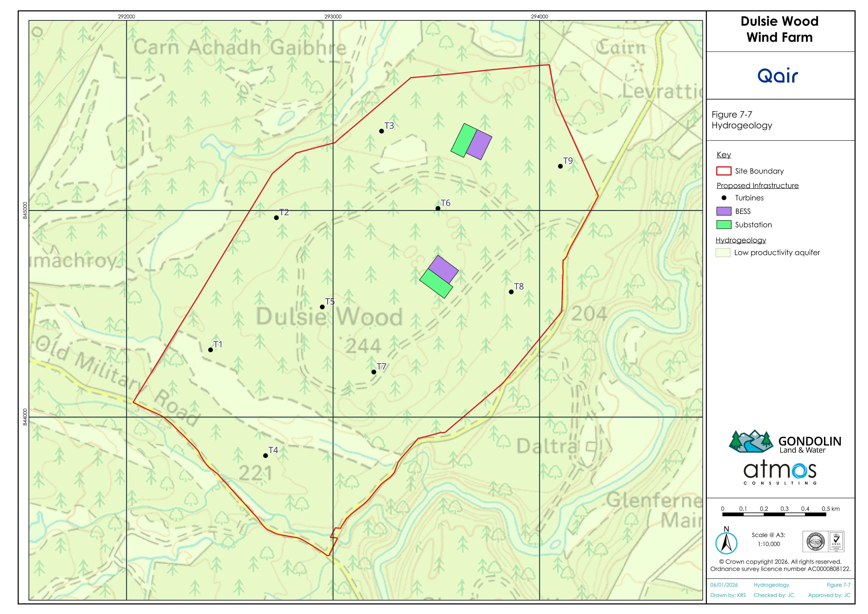Screen dimensions: 868x614
Task: Click the 'Figure 7-7 Hydrogeology' caption
Action: coord(742,120)
